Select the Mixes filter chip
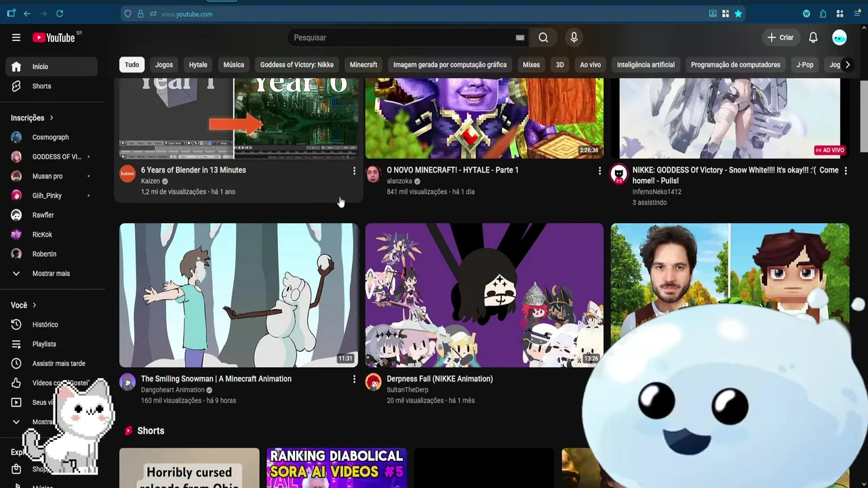 531,64
